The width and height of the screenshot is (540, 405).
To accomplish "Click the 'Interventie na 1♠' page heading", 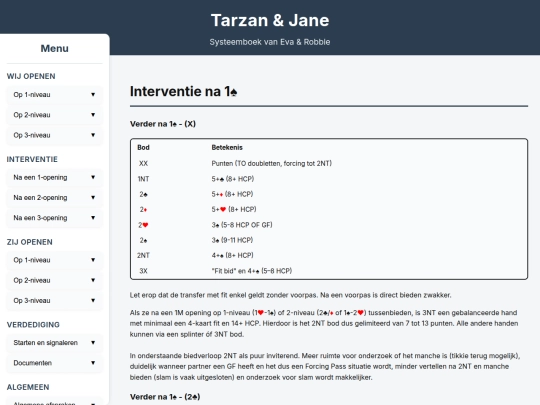I will 184,92.
